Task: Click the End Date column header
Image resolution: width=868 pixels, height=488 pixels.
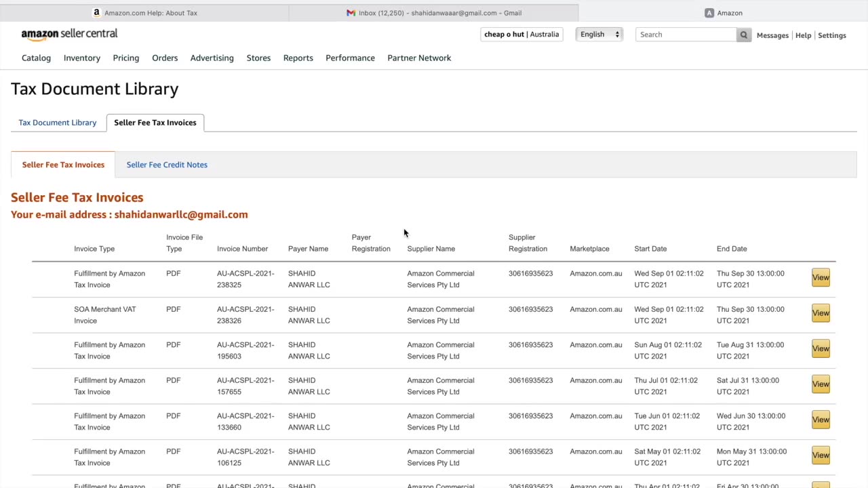Action: coord(732,249)
